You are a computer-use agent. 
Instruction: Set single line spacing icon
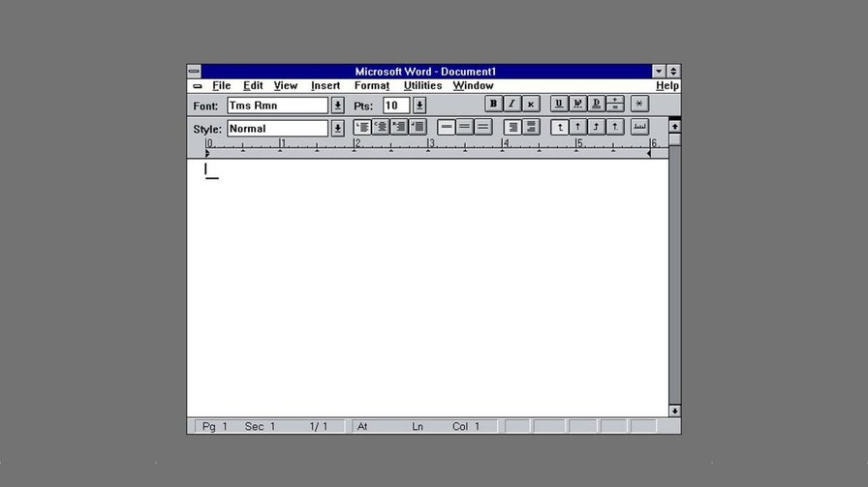[x=447, y=127]
